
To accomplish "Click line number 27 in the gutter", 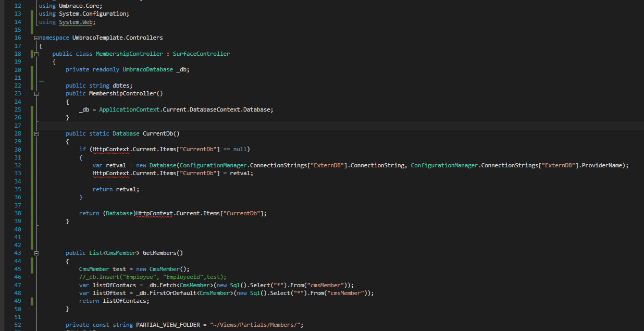I will coord(18,126).
